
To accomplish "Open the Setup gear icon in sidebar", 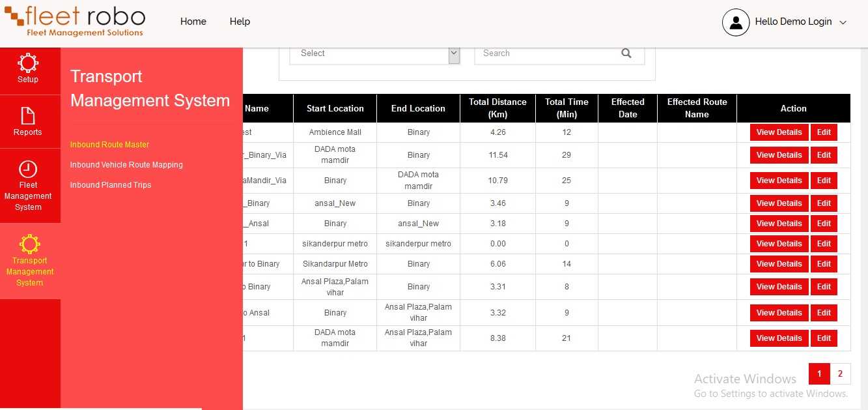I will 28,63.
